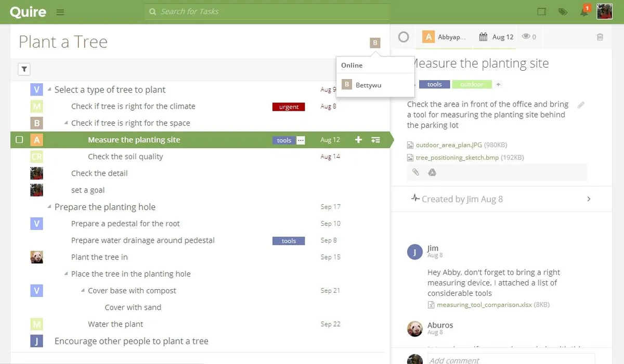Screen dimensions: 624x364
Task: Click the chevron arrow in the activity row
Action: [589, 199]
